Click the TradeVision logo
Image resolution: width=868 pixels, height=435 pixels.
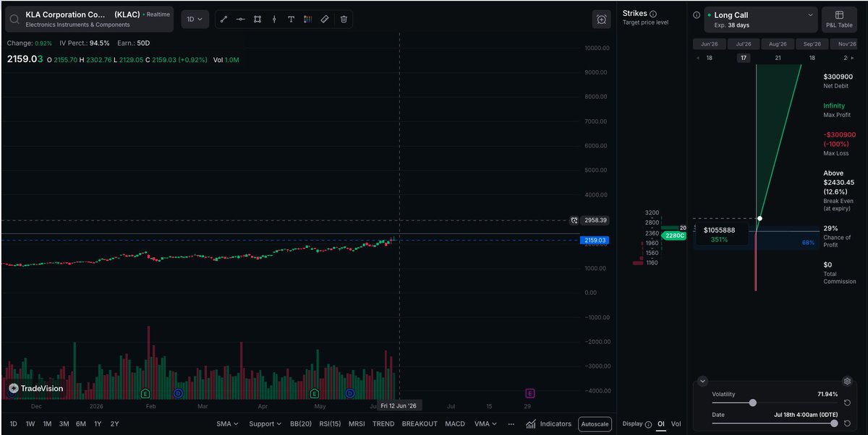click(x=36, y=388)
